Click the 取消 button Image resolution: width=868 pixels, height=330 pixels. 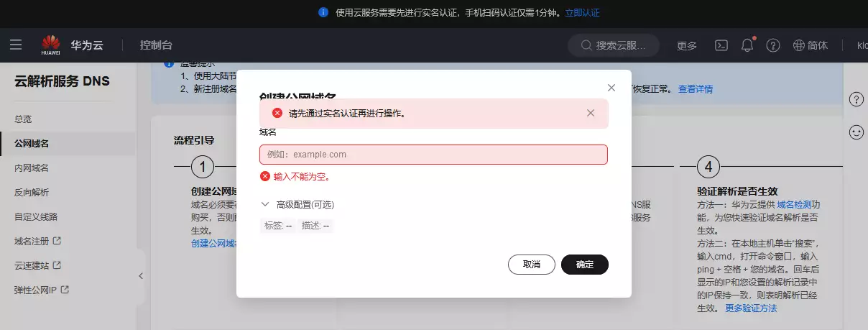coord(531,265)
